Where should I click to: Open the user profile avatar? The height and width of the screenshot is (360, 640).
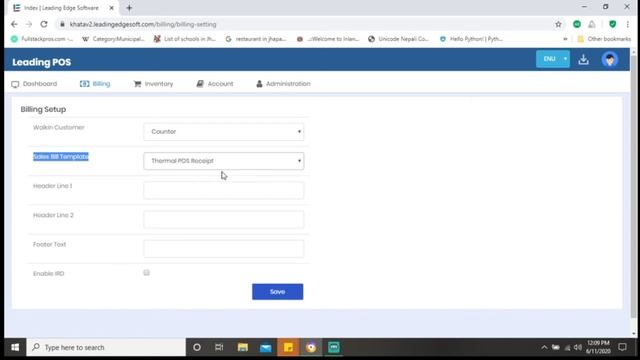pyautogui.click(x=610, y=60)
